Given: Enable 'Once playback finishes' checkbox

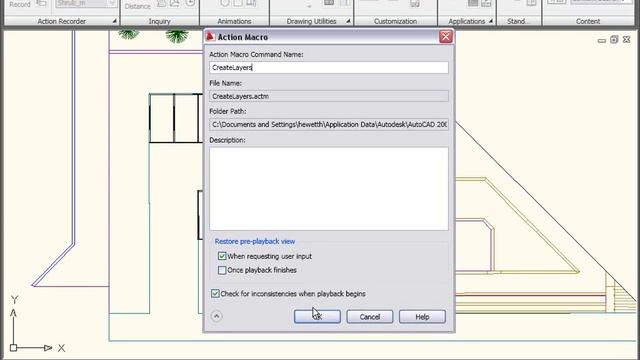Looking at the screenshot, I should [x=222, y=270].
